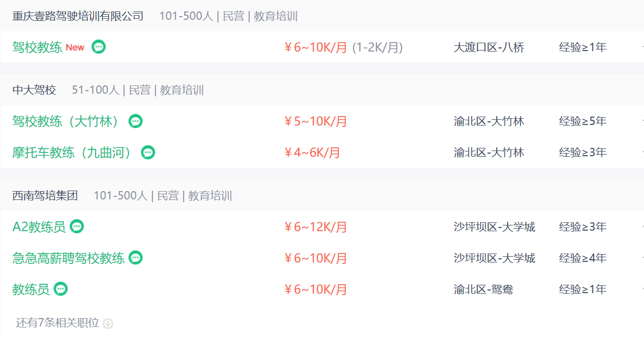Open chat icon beside 急急高薪聘驾校教练
Viewport: 644px width, 340px height.
(x=135, y=258)
